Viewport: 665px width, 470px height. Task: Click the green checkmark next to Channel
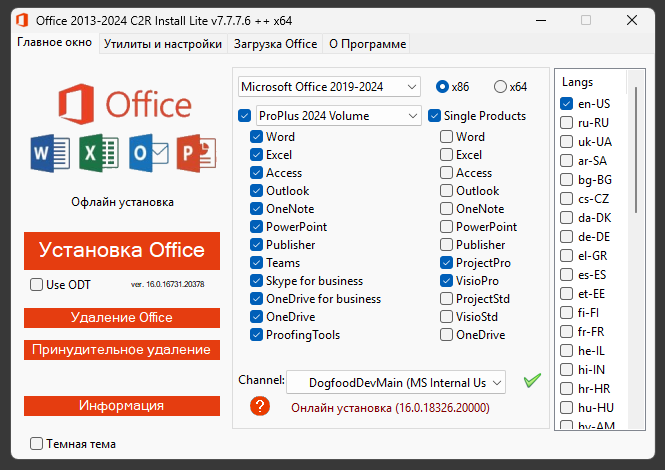(532, 380)
